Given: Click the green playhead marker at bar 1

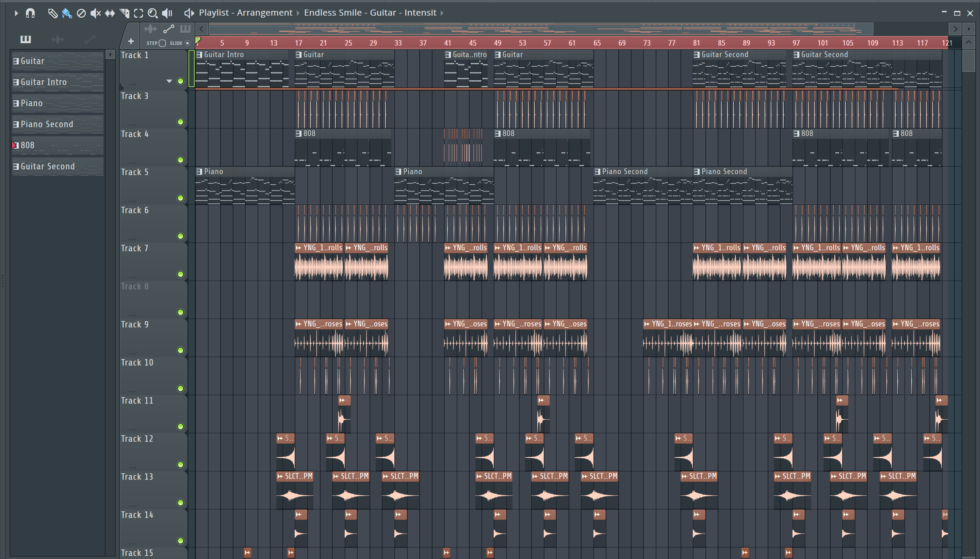Looking at the screenshot, I should (x=198, y=40).
